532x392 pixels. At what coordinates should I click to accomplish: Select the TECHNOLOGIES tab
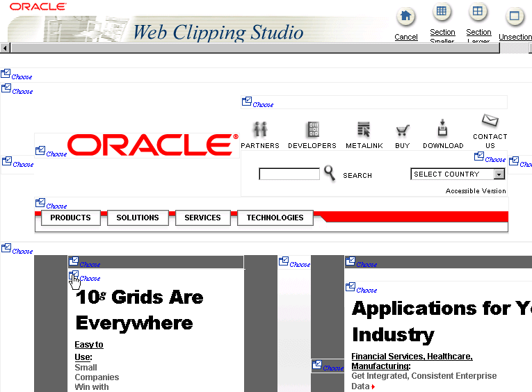(275, 218)
